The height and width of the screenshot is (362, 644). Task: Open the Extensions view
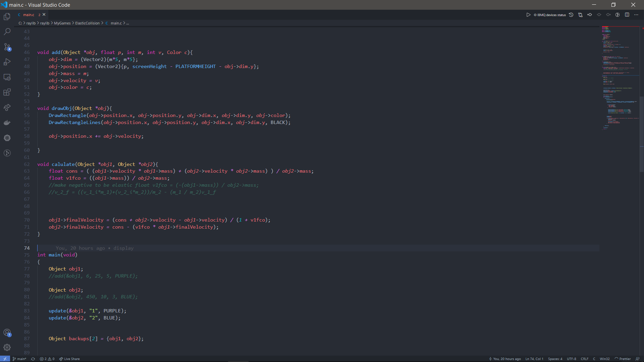click(7, 92)
